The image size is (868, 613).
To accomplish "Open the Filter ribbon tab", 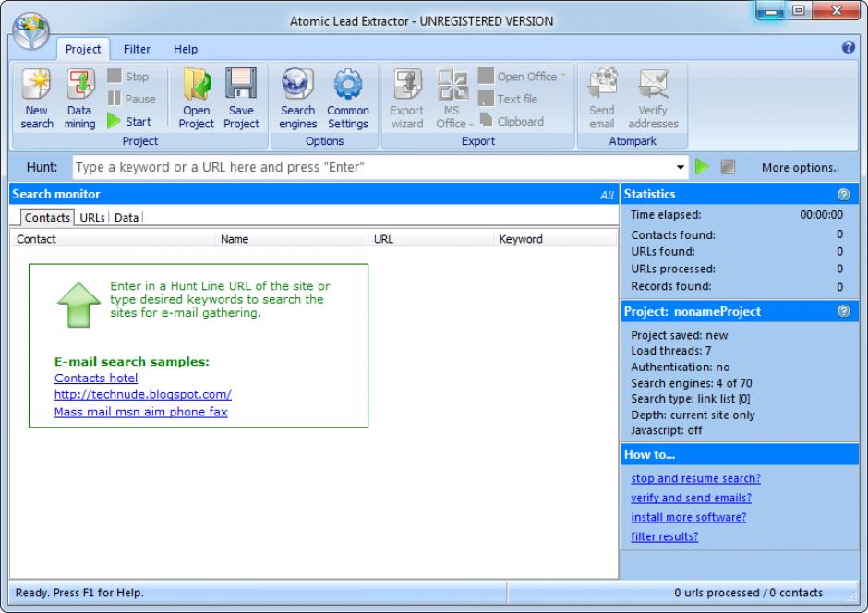I will coord(137,49).
